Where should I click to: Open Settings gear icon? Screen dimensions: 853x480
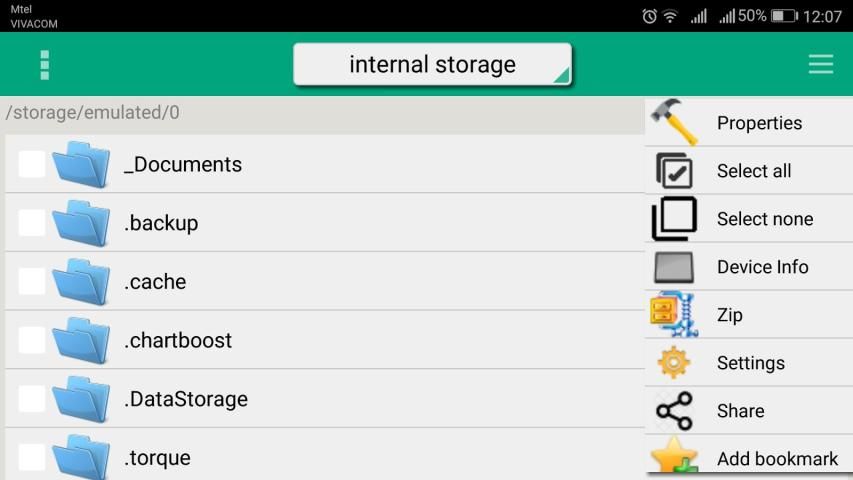pyautogui.click(x=674, y=363)
